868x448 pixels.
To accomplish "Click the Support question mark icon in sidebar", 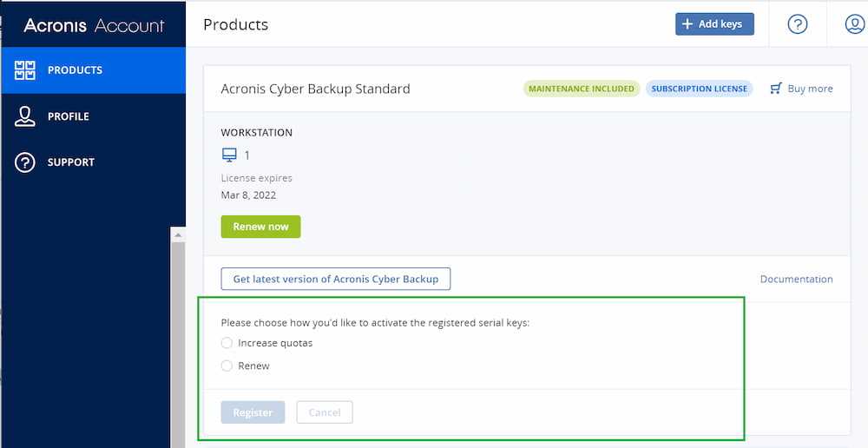I will (25, 162).
